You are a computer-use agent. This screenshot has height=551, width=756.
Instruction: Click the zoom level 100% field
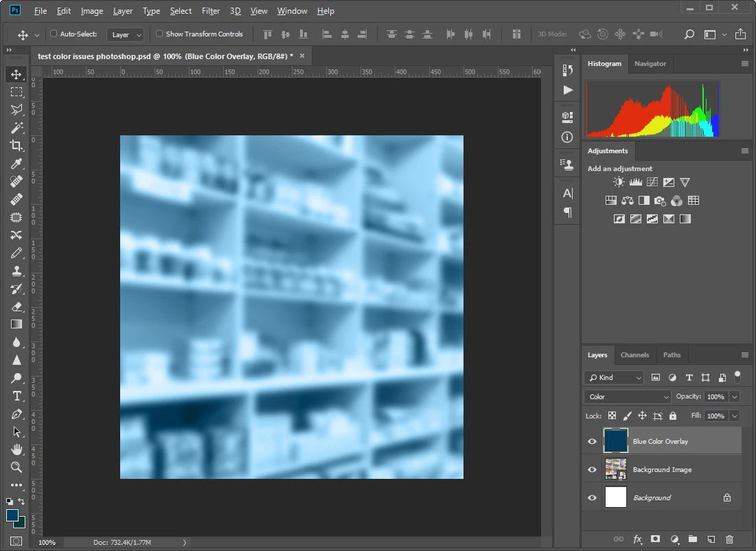click(x=47, y=542)
